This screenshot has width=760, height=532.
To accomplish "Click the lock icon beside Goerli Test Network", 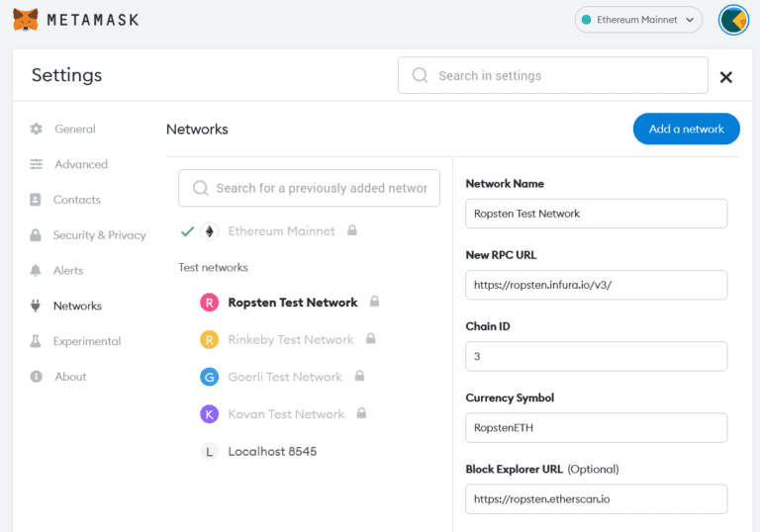I will [359, 376].
